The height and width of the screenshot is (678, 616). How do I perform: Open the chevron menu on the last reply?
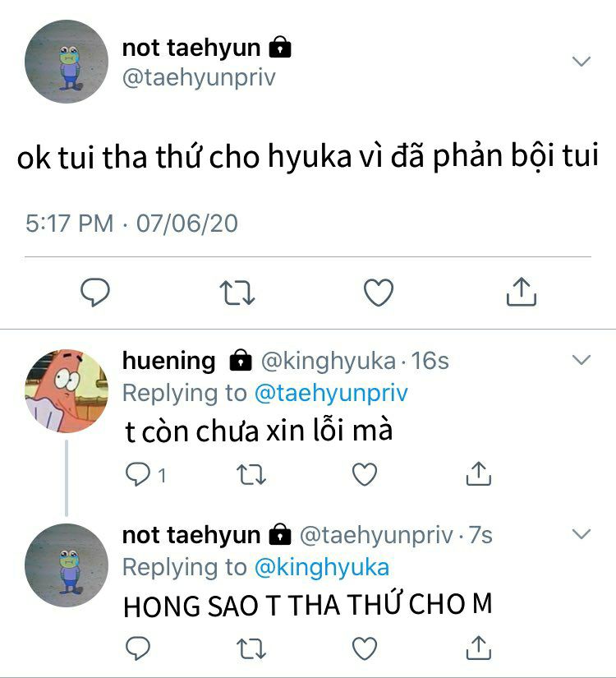tap(581, 534)
